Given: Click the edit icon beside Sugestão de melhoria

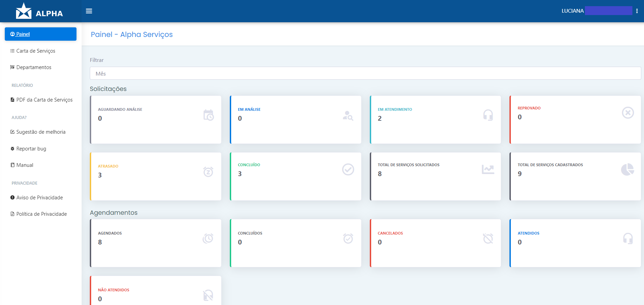Looking at the screenshot, I should [12, 132].
